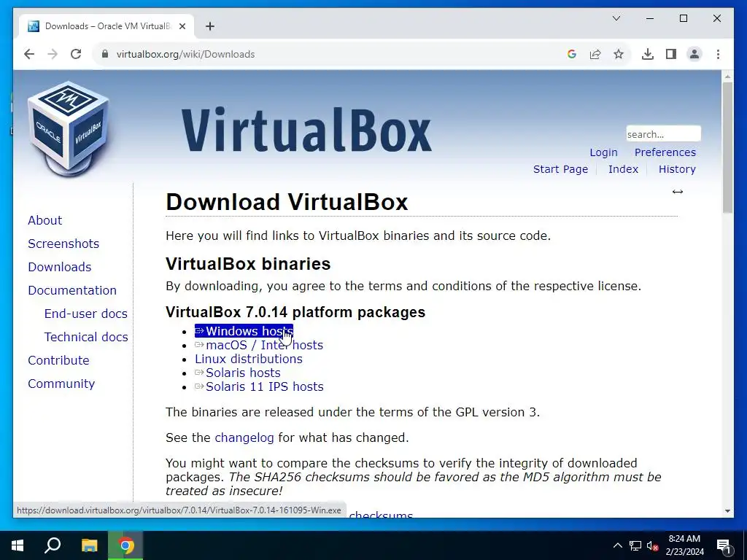This screenshot has height=560, width=747.
Task: Open Screenshots in sidebar
Action: click(x=63, y=244)
